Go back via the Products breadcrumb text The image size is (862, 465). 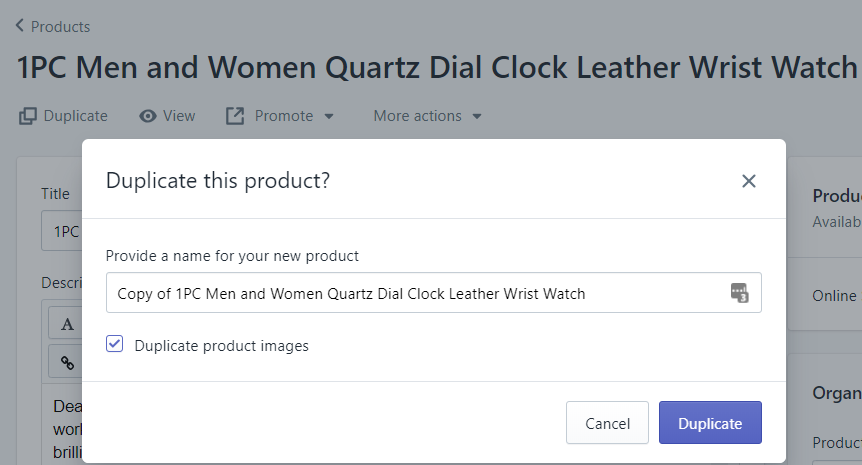pos(60,26)
